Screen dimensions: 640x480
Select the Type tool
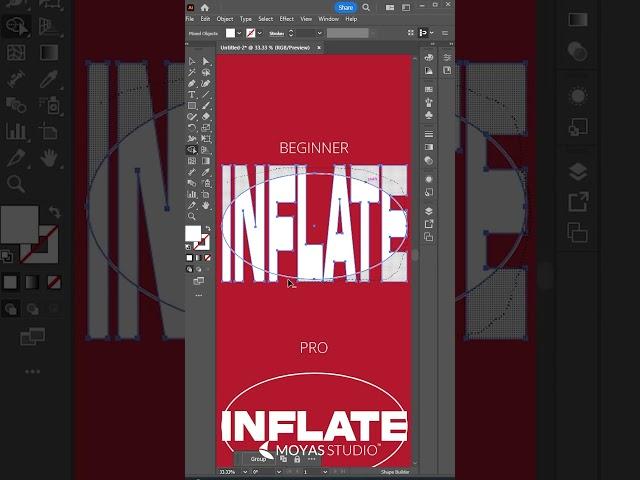(191, 94)
